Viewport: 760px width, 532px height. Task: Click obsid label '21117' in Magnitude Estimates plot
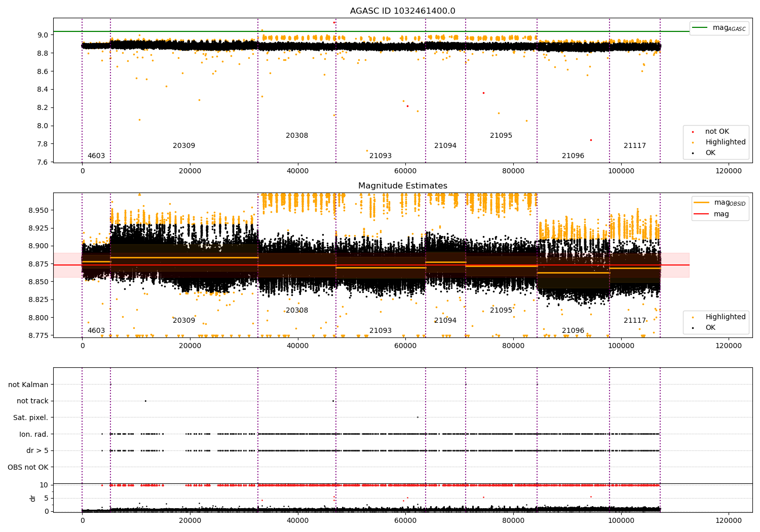635,321
